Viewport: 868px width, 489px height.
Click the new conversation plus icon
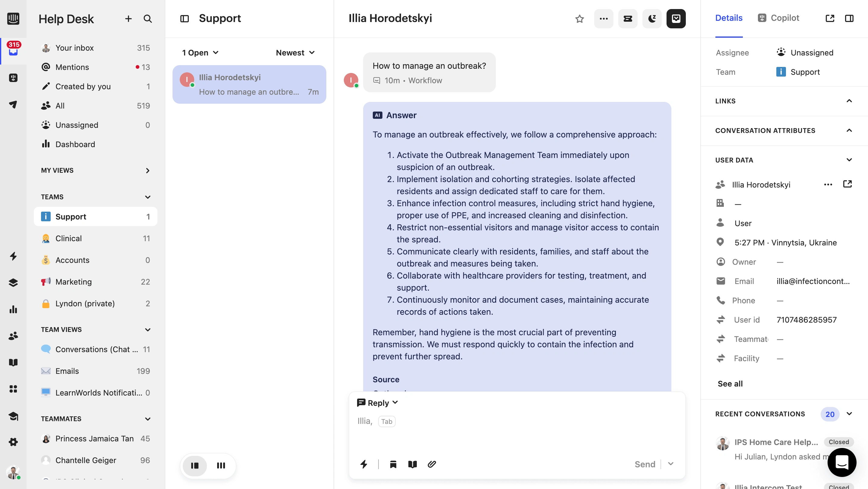[x=128, y=18]
